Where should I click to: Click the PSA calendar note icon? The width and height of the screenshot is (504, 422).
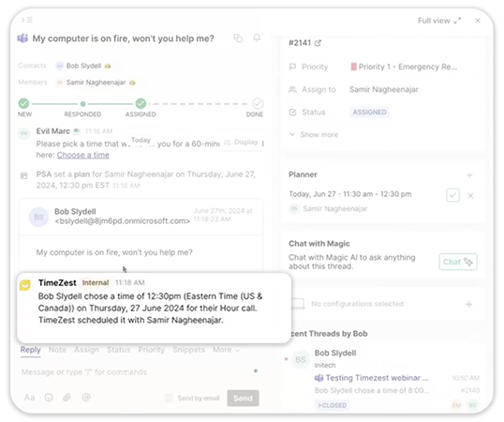(x=23, y=175)
